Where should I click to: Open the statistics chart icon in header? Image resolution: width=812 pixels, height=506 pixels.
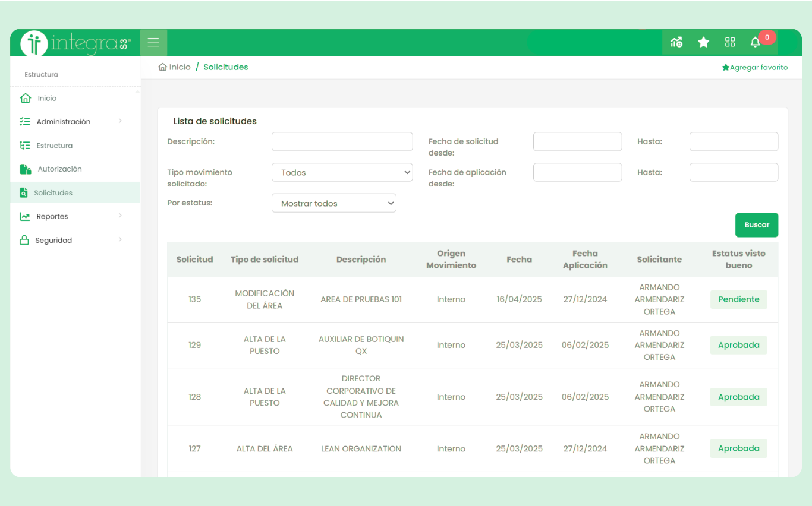tap(676, 42)
